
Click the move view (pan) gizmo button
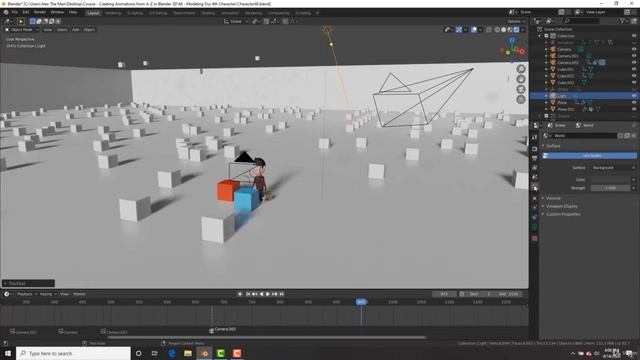(x=521, y=79)
